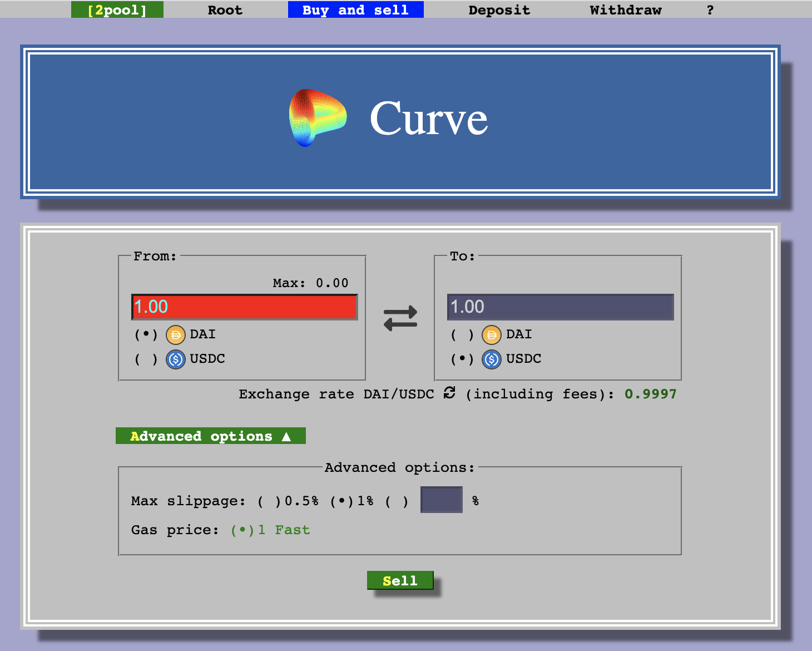The height and width of the screenshot is (651, 812).
Task: Click Max: 0.00 to use full balance
Action: coord(310,282)
